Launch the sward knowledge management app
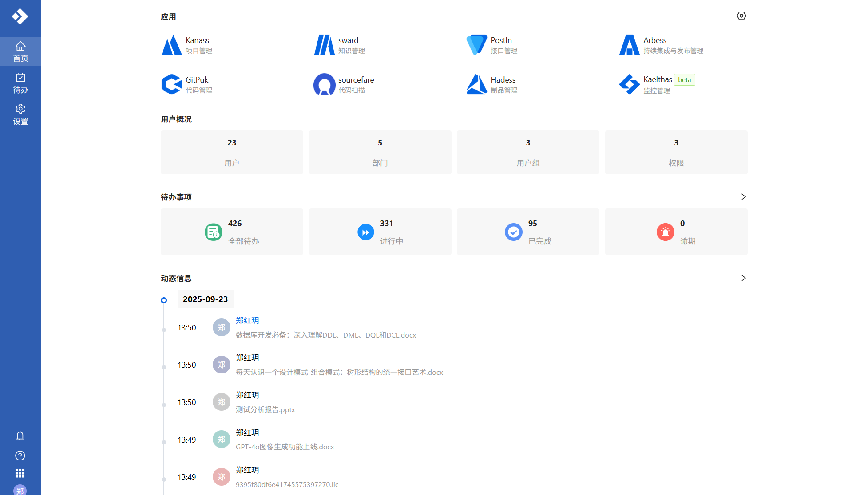This screenshot has width=868, height=495. tap(340, 45)
